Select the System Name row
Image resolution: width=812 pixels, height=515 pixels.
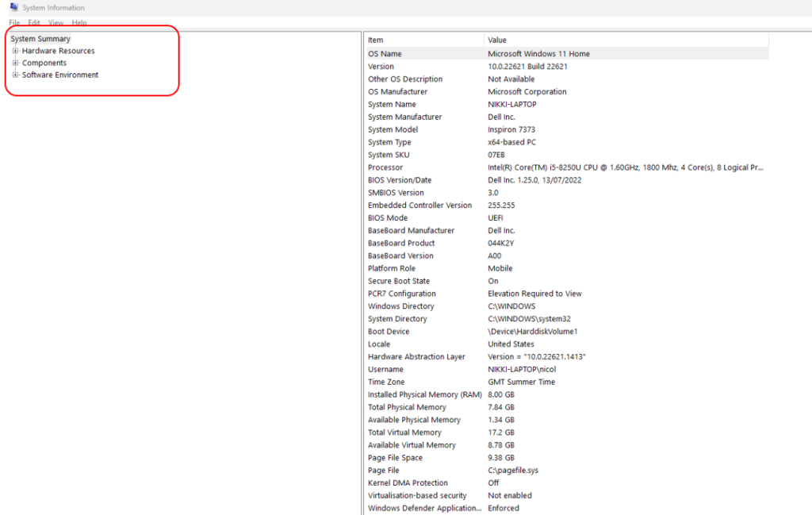click(x=567, y=104)
